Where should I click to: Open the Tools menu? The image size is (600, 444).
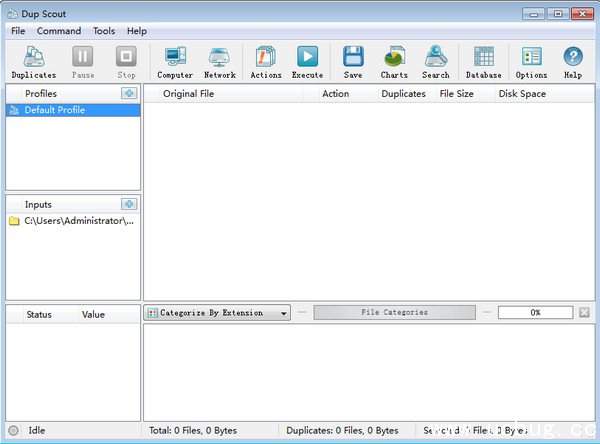point(104,31)
